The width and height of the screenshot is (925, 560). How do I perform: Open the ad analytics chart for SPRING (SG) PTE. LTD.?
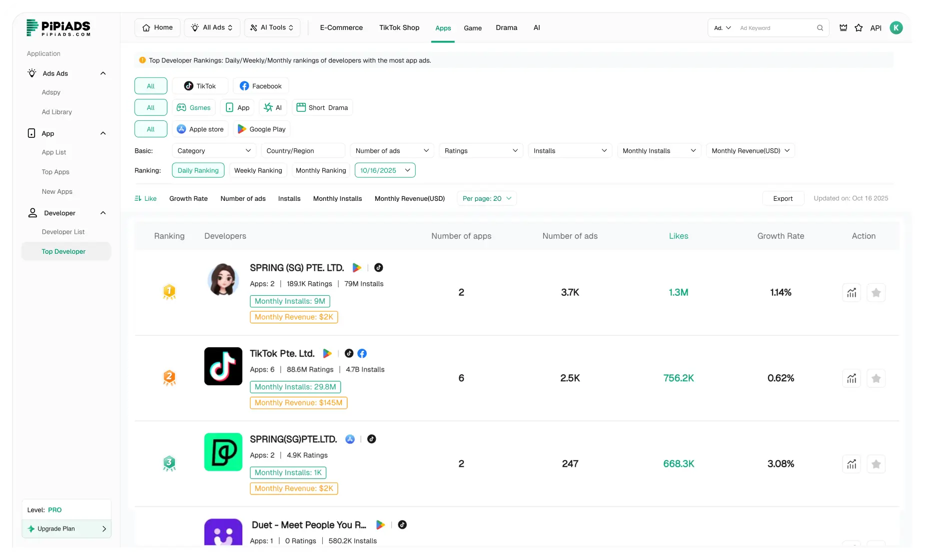tap(851, 293)
